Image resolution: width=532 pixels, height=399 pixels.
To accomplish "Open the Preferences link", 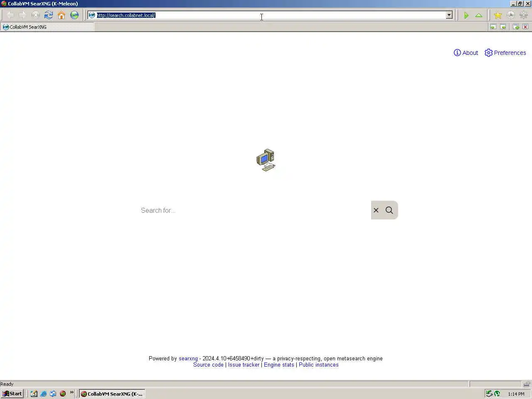I will tap(505, 53).
